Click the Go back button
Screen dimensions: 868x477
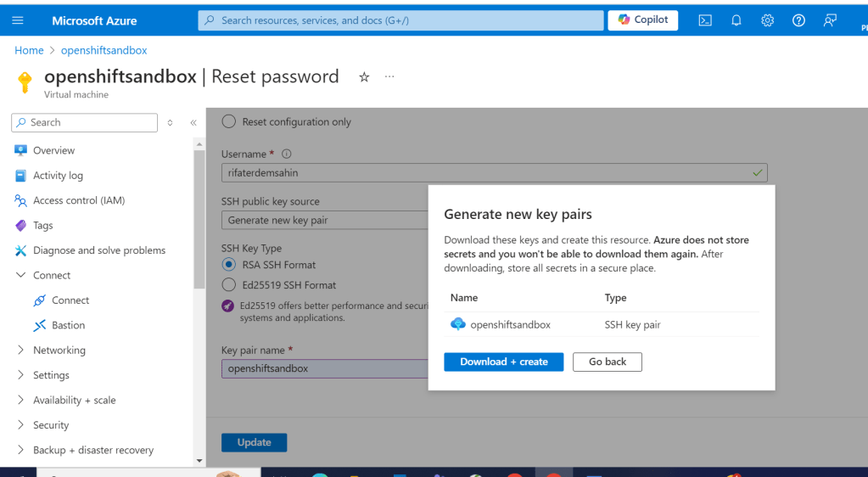pos(608,362)
